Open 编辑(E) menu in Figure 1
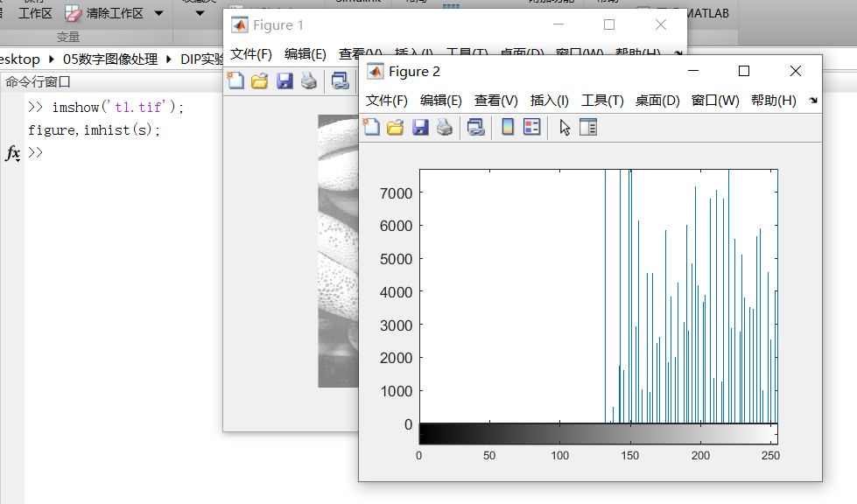This screenshot has height=504, width=857. (x=305, y=54)
